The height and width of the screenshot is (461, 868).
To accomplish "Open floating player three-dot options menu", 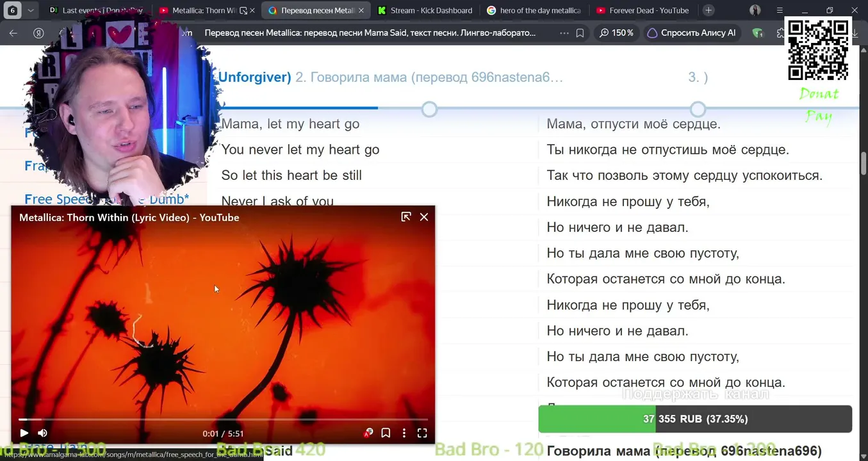I will click(404, 433).
